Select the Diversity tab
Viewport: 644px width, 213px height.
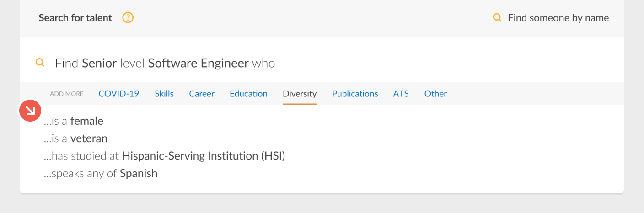[300, 94]
